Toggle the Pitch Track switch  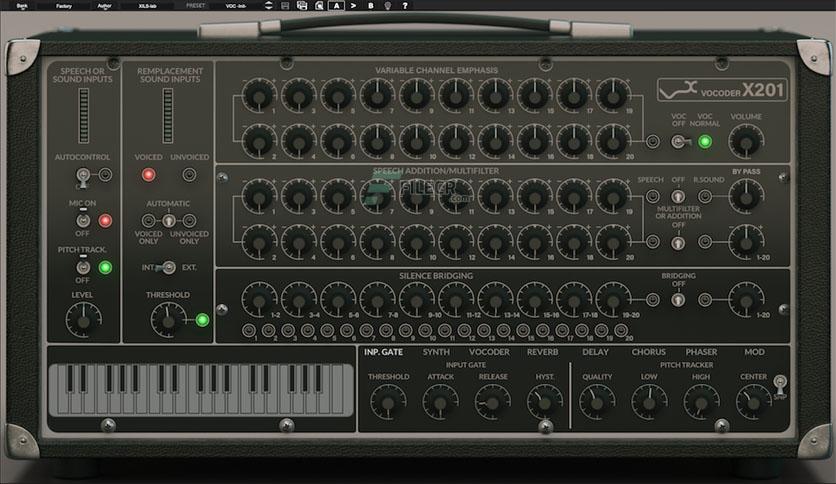83,267
